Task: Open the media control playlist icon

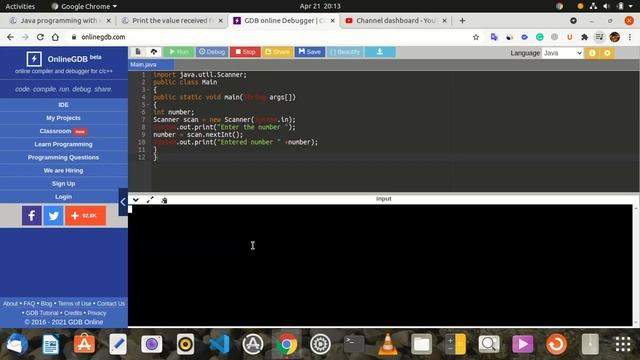Action: tap(599, 37)
